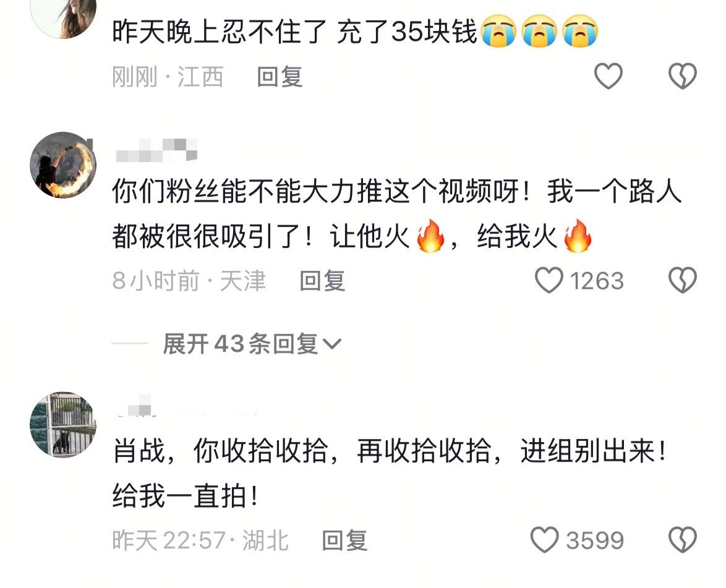Select the comment text starting 肖战，你收拾收拾

coord(390,473)
